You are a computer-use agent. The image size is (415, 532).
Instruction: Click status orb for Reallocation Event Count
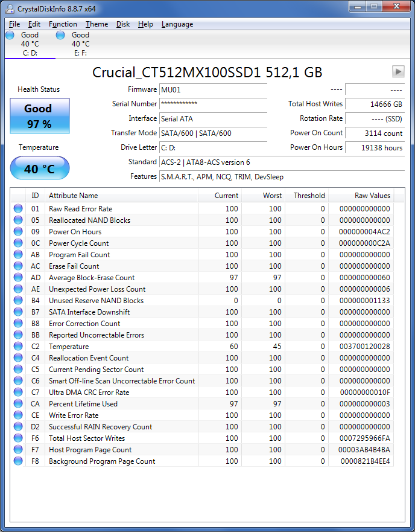tap(18, 358)
